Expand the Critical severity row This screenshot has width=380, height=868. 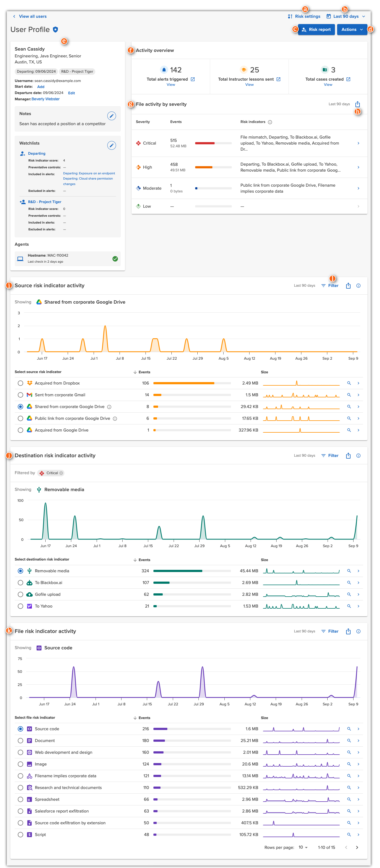358,143
